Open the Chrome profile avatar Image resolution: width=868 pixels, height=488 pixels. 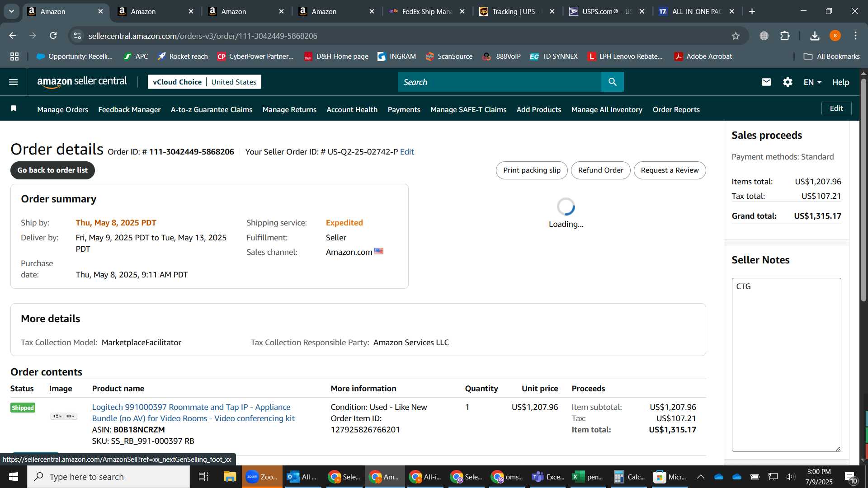(x=835, y=36)
